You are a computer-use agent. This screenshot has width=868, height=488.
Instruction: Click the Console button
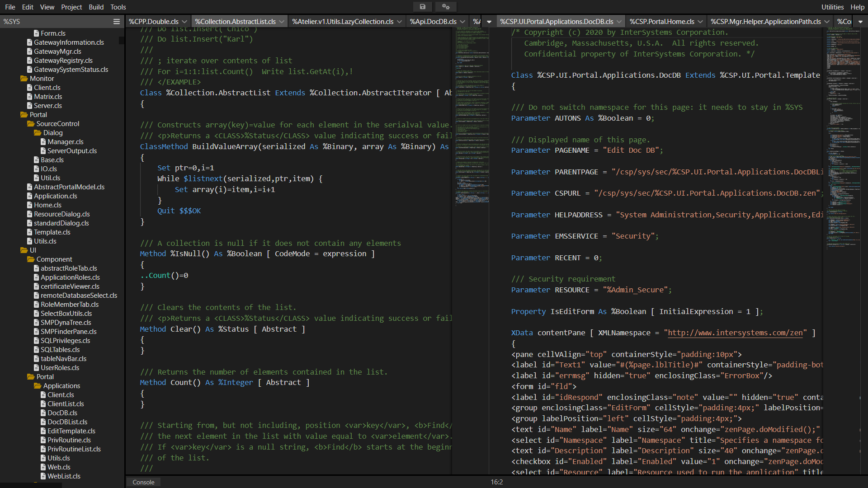click(x=143, y=482)
